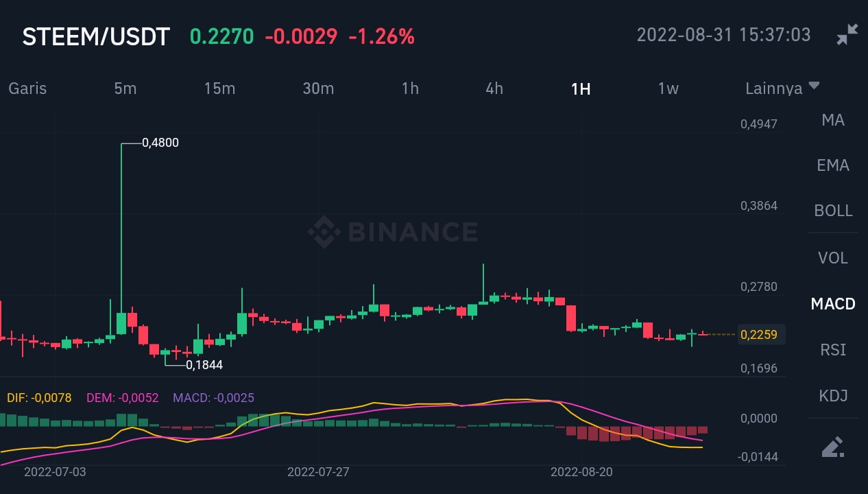The image size is (868, 494).
Task: Click the 0,1696 price axis label
Action: [759, 368]
